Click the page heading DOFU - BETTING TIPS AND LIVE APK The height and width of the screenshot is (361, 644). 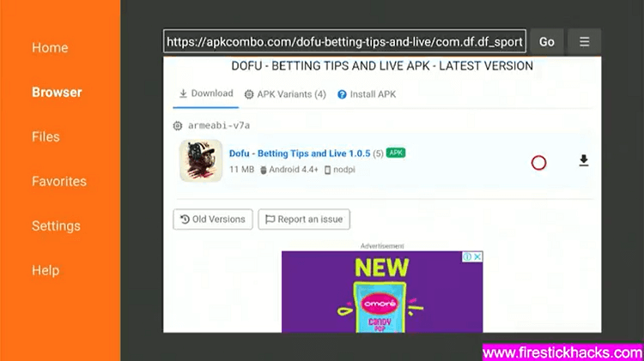382,66
